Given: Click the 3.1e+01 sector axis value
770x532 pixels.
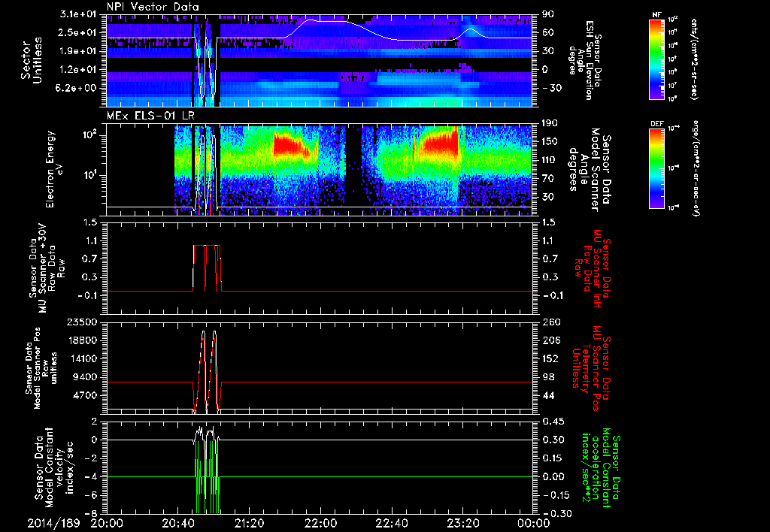Looking at the screenshot, I should pos(77,14).
